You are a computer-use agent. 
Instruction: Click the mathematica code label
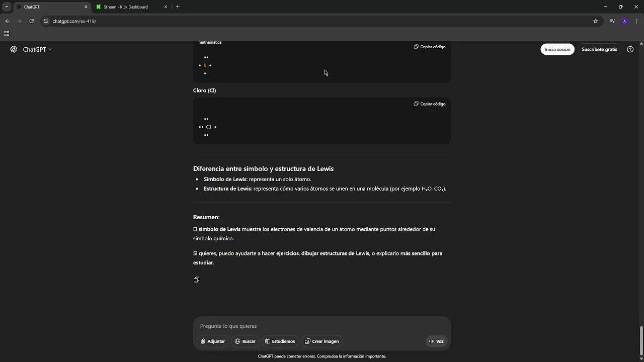(210, 42)
